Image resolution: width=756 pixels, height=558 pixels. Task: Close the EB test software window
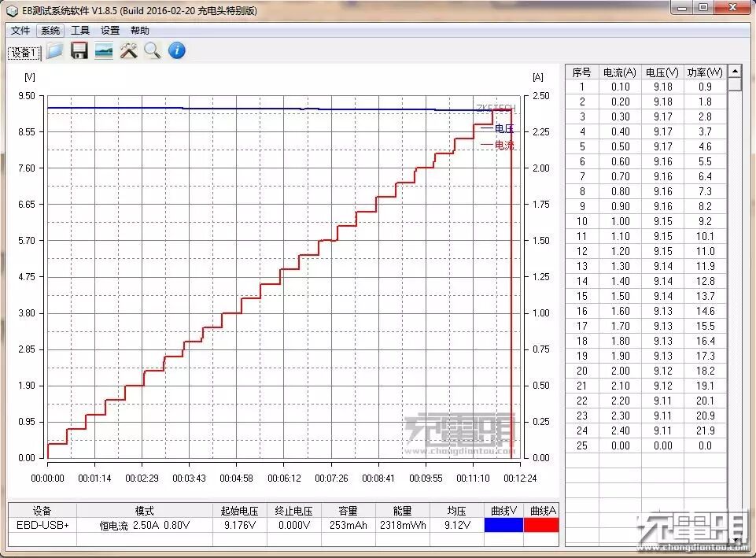(733, 7)
